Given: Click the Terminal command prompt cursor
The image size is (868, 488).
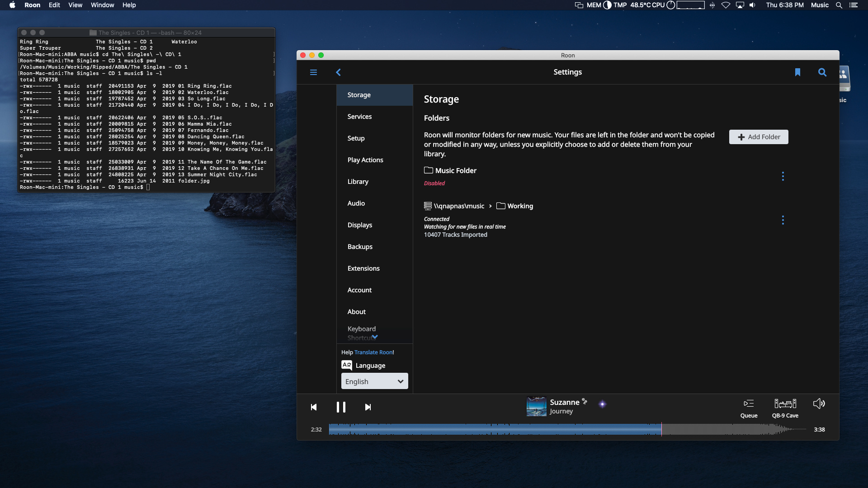Looking at the screenshot, I should click(x=148, y=187).
